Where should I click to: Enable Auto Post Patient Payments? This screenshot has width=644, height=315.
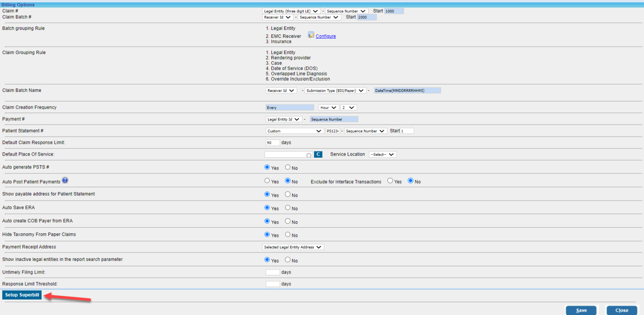pyautogui.click(x=267, y=181)
